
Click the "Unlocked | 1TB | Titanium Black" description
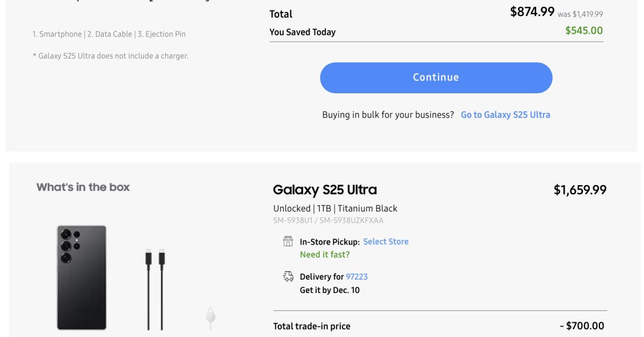pos(335,208)
